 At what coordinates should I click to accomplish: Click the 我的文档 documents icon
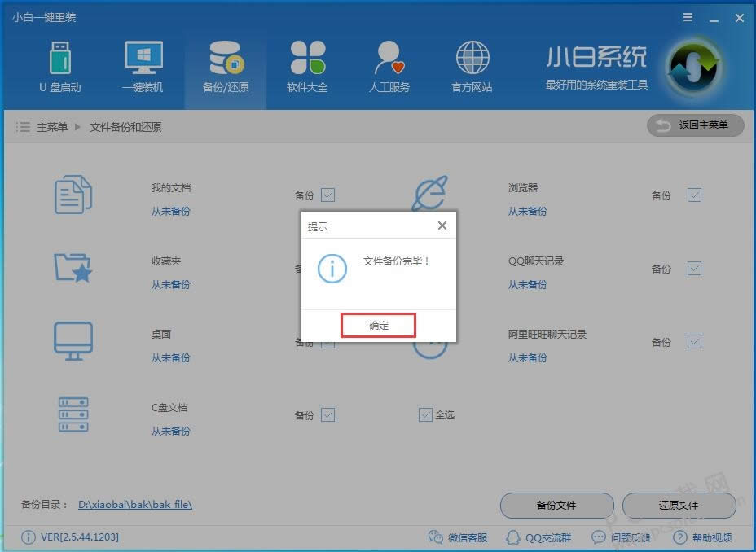click(x=73, y=195)
